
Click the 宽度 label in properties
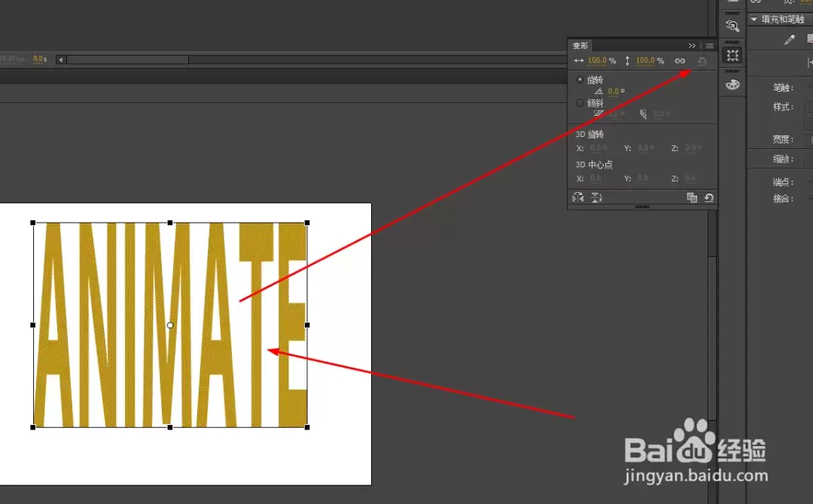[x=783, y=139]
